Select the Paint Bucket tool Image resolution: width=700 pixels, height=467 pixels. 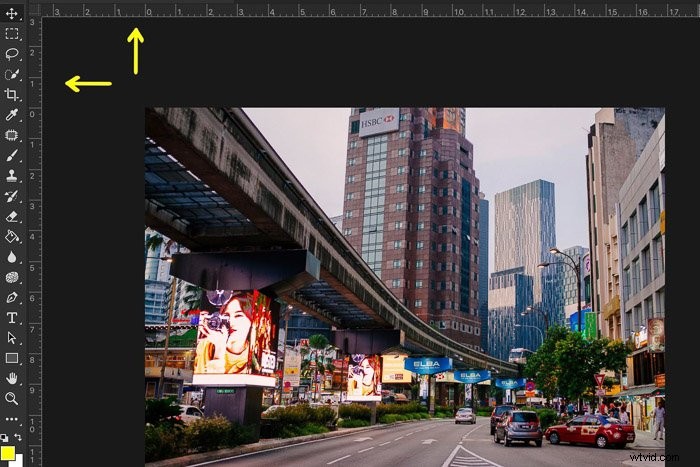point(12,237)
